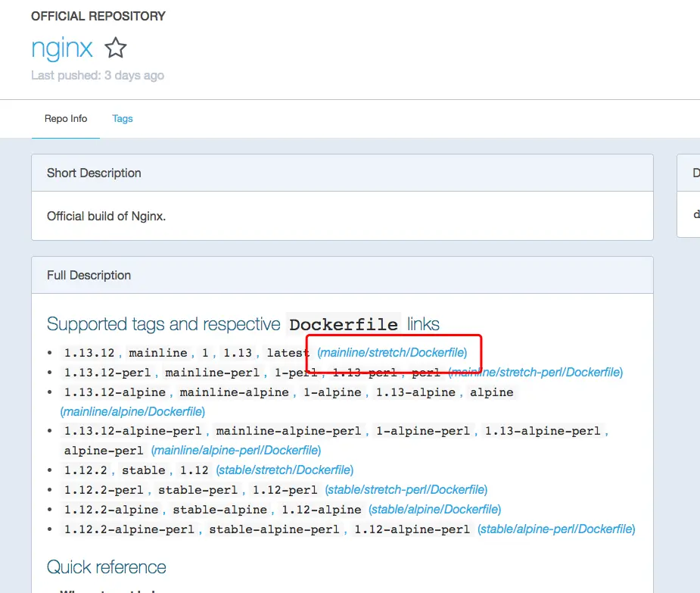
Task: Click the '1.13.12-alpine-perl' tag text
Action: click(x=132, y=431)
